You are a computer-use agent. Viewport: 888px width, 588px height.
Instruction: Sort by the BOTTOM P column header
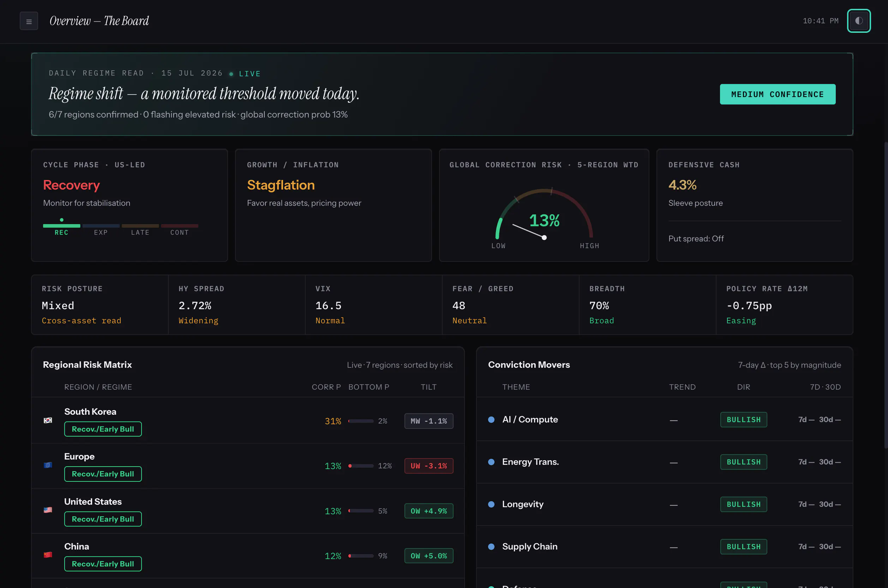click(x=368, y=387)
